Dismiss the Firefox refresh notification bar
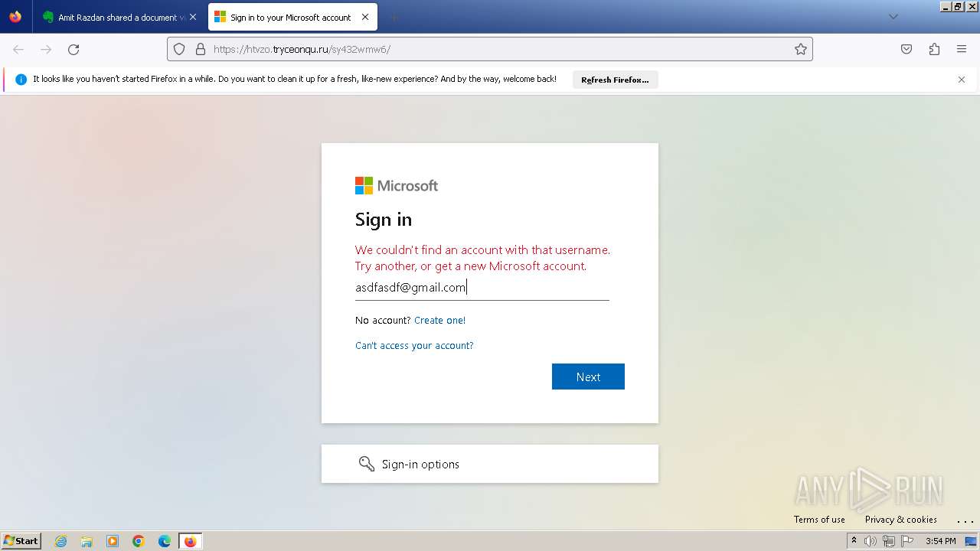The image size is (980, 551). (962, 80)
